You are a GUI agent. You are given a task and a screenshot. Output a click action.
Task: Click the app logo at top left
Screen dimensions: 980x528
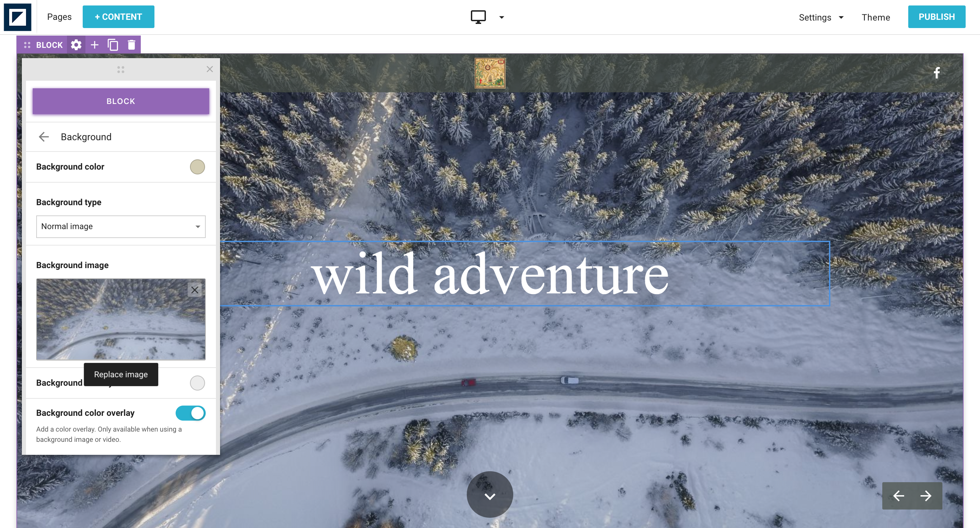(x=17, y=17)
